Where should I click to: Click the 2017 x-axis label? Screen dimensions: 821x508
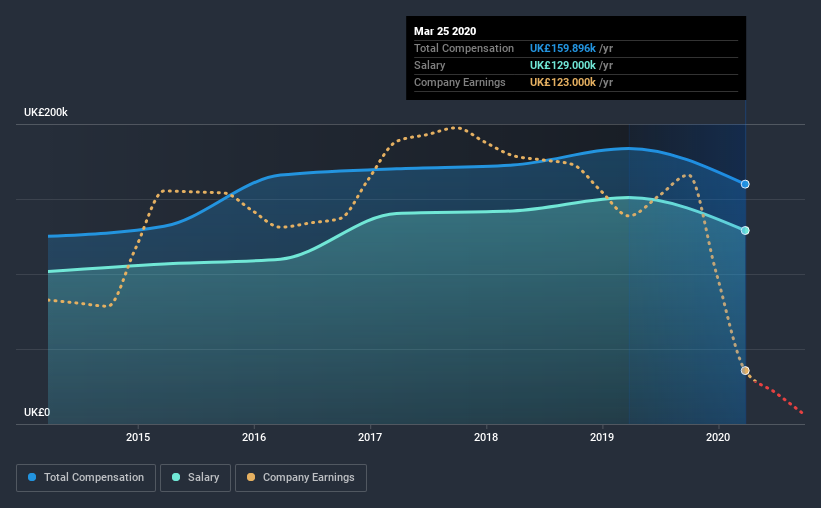click(x=370, y=437)
